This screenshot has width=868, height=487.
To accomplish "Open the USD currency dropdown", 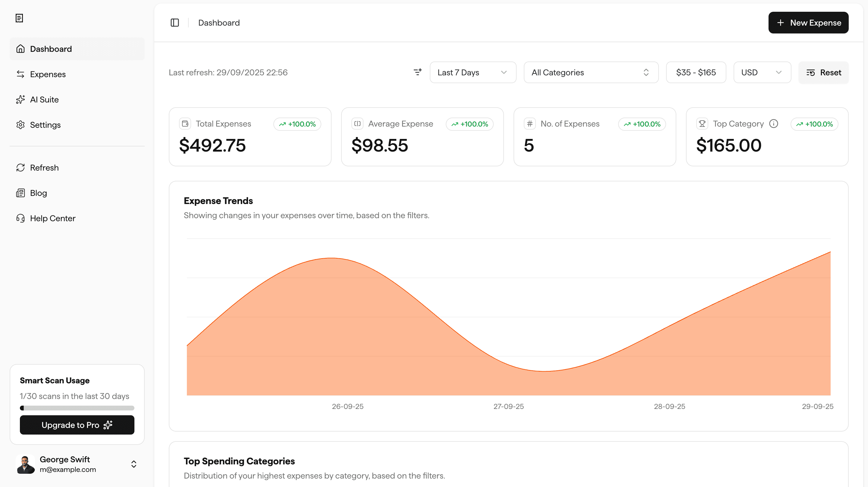I will [762, 72].
